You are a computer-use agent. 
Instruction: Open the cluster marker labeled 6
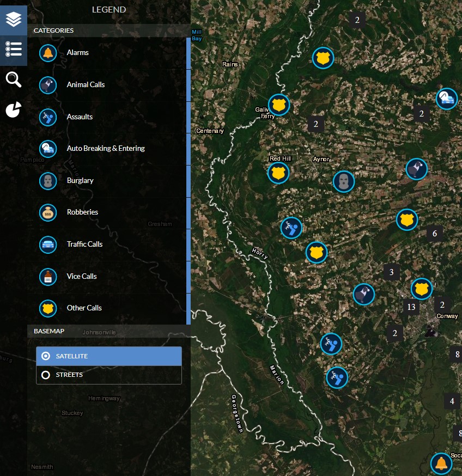coord(435,234)
